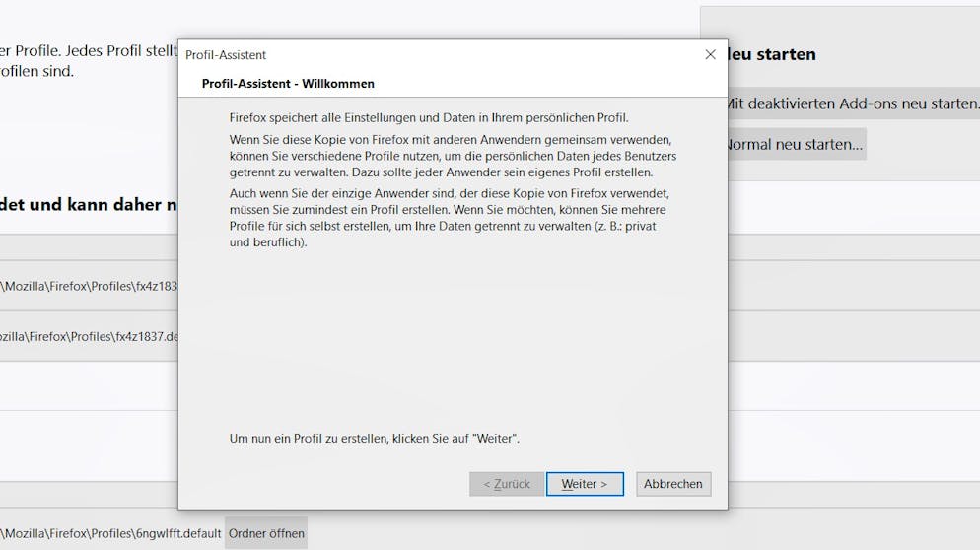
Task: Click the sentence starting 'Firefox speichert alle Einstellungen'
Action: pos(429,117)
